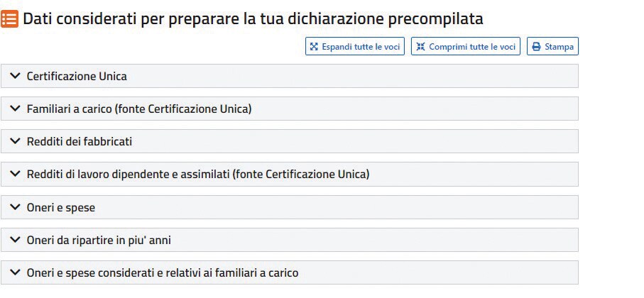
Task: Expand the Oneri e spese chevron
Action: (x=15, y=207)
